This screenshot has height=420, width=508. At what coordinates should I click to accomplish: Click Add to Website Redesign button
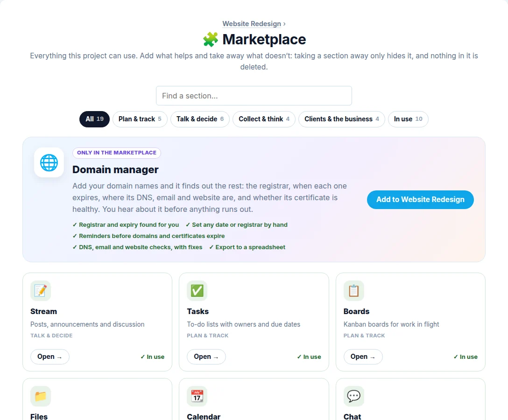tap(420, 199)
